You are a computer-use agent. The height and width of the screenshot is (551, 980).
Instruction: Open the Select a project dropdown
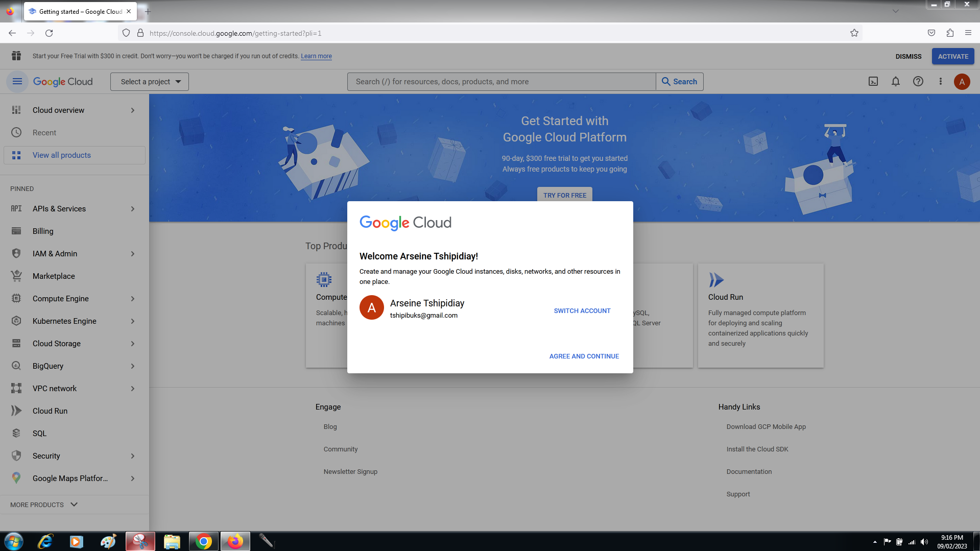pyautogui.click(x=150, y=82)
